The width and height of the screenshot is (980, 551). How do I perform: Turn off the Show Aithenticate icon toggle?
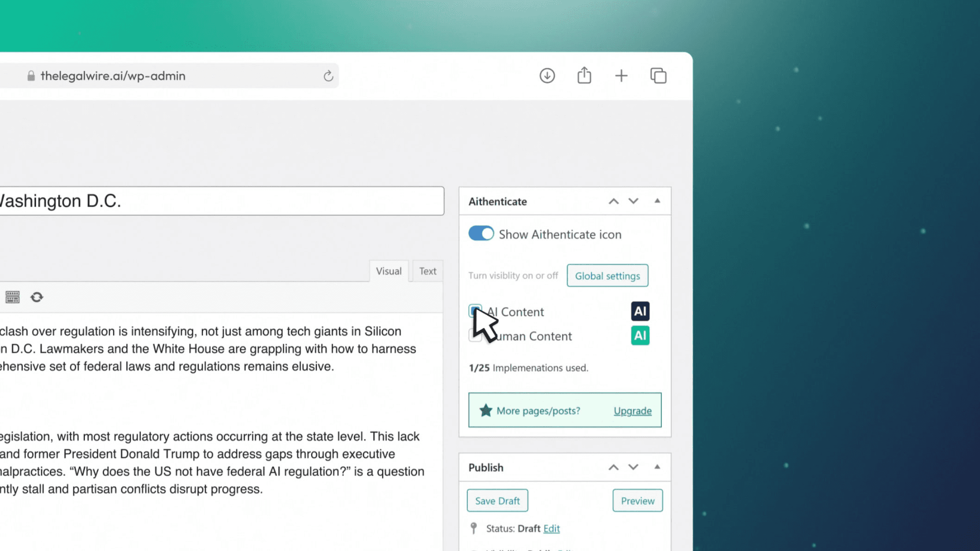coord(481,234)
